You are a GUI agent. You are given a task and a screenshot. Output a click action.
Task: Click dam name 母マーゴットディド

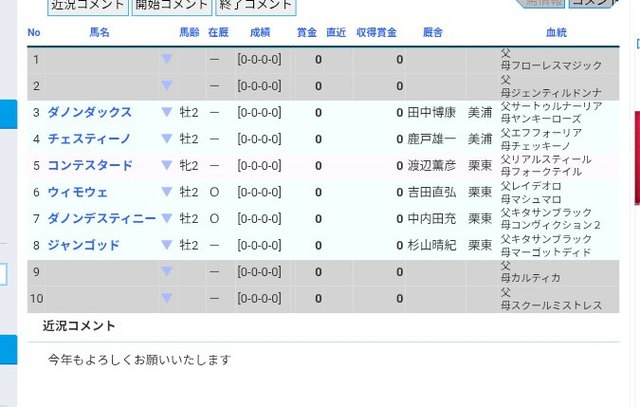[546, 252]
